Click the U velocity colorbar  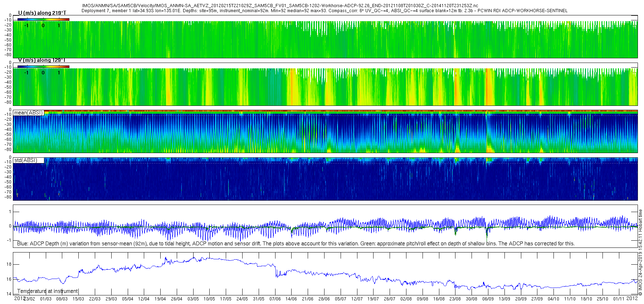[43, 19]
